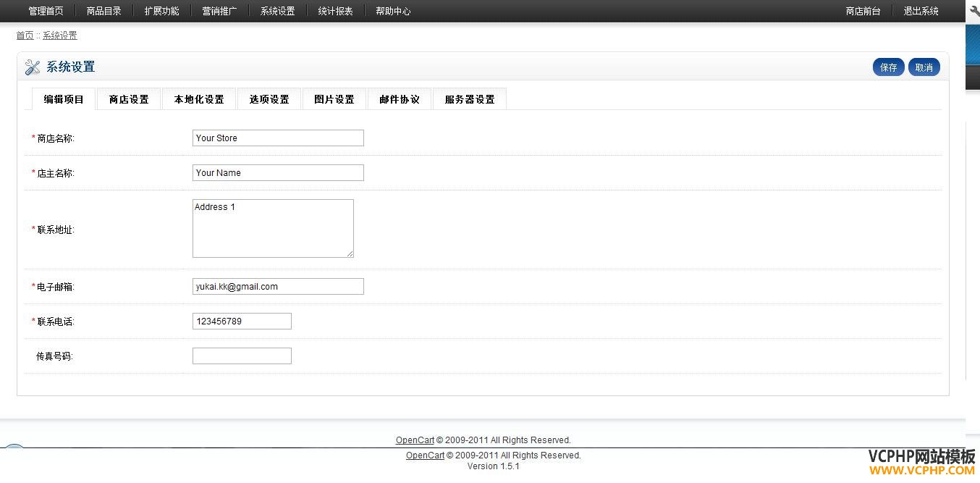This screenshot has height=483, width=980.
Task: Go to 商店前台 storefront link
Action: [x=863, y=11]
